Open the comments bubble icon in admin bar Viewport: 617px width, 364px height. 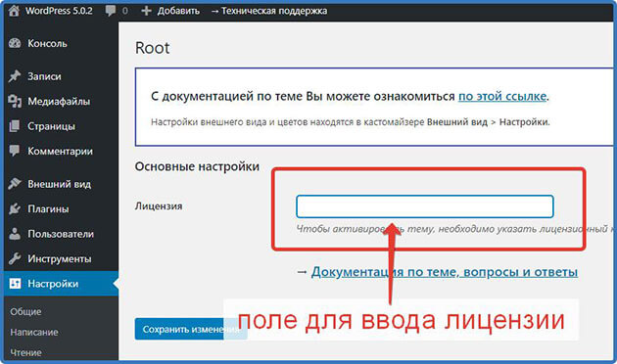pyautogui.click(x=111, y=11)
